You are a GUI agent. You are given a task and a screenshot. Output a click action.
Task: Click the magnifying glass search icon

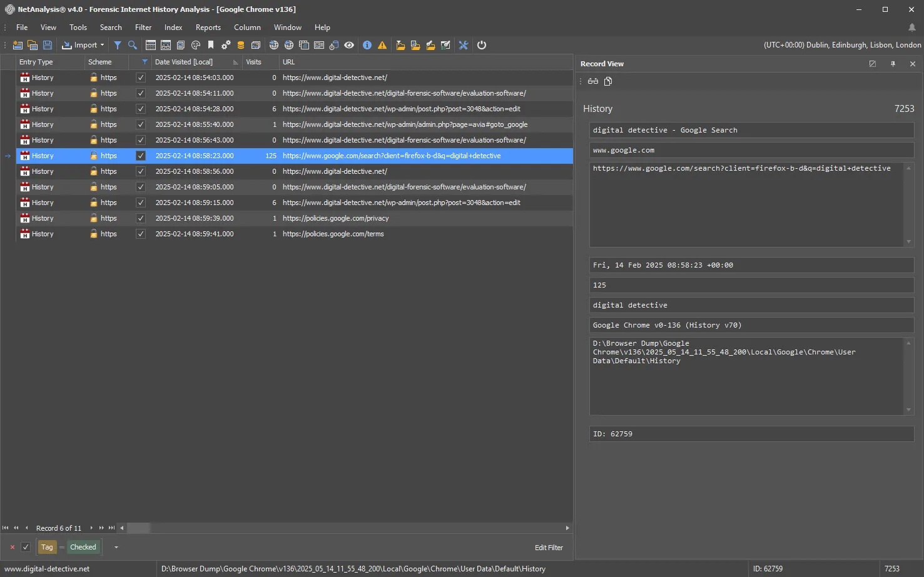tap(133, 45)
